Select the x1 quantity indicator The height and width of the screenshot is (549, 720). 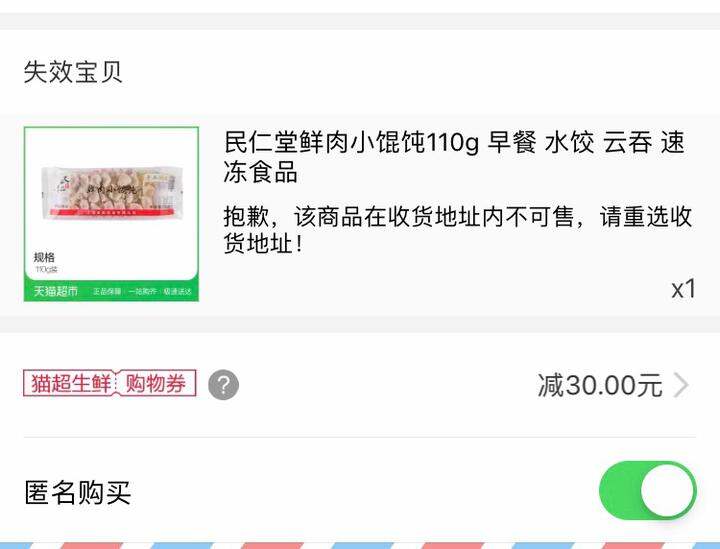click(684, 289)
